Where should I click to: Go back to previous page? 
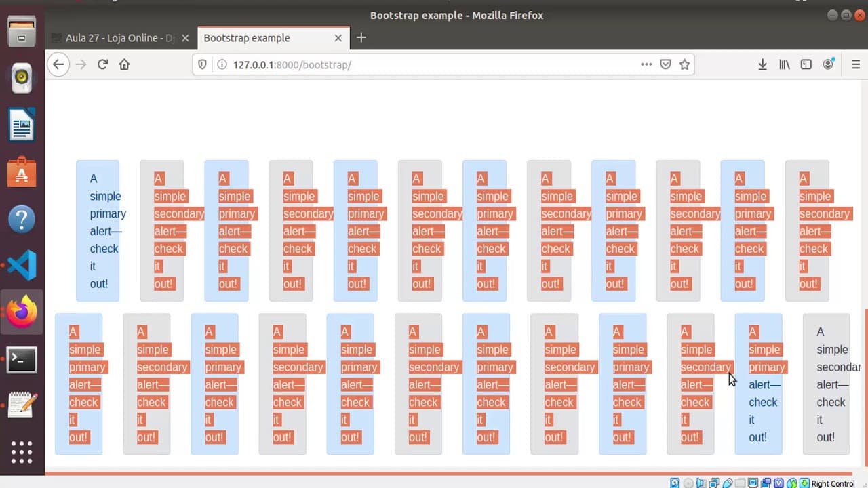58,64
